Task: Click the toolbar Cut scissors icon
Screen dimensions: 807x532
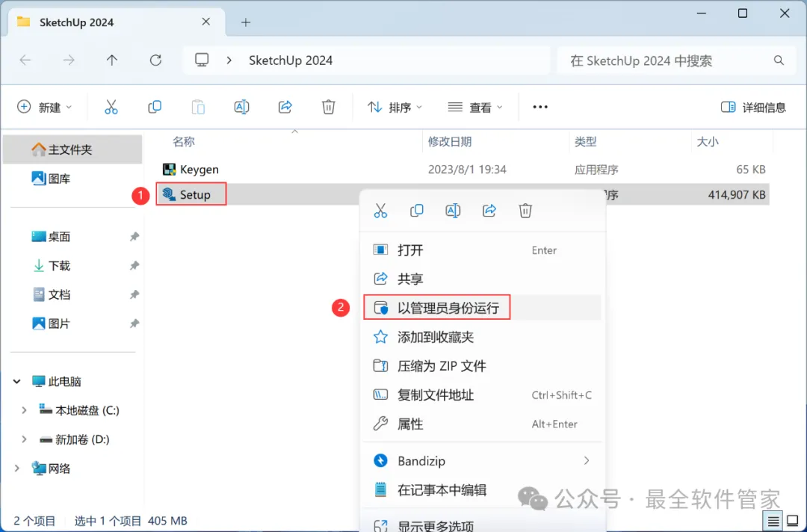Action: 111,107
